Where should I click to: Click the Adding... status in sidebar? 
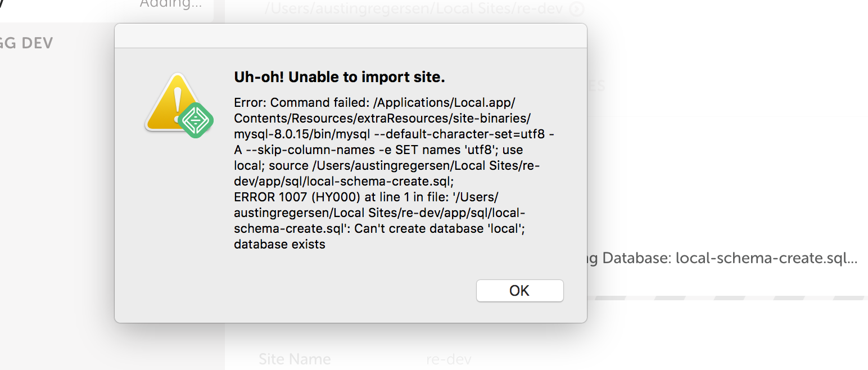pos(170,4)
